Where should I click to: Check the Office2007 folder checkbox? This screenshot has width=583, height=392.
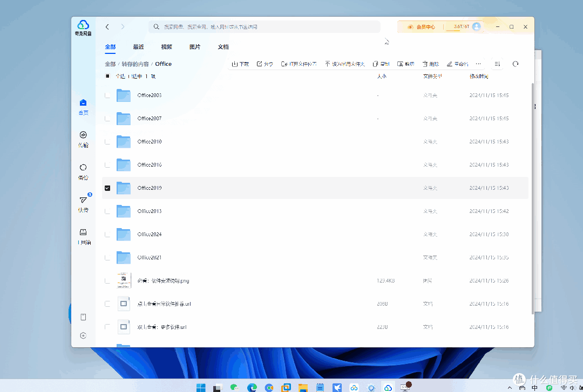[107, 119]
